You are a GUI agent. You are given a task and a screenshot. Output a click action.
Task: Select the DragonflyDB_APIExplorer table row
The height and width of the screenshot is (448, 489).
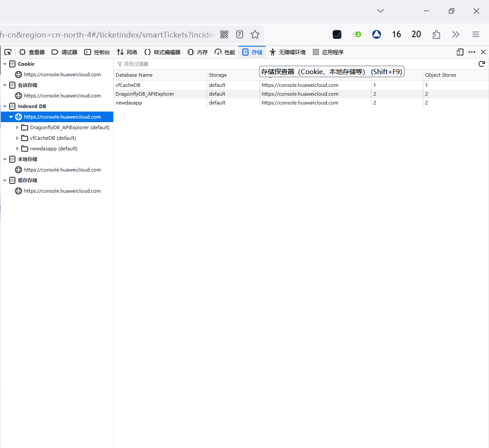[x=301, y=94]
